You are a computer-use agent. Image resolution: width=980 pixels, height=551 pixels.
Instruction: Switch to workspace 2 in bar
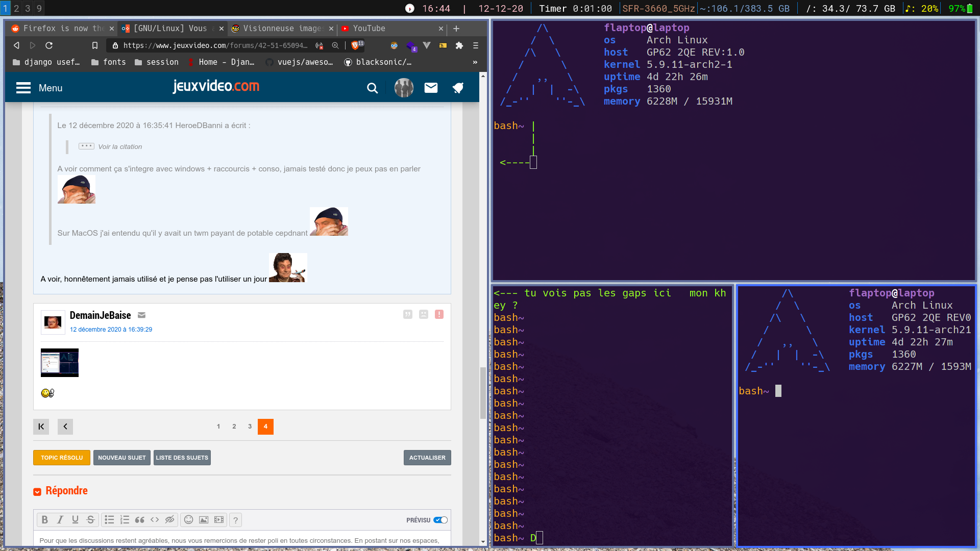tap(16, 8)
